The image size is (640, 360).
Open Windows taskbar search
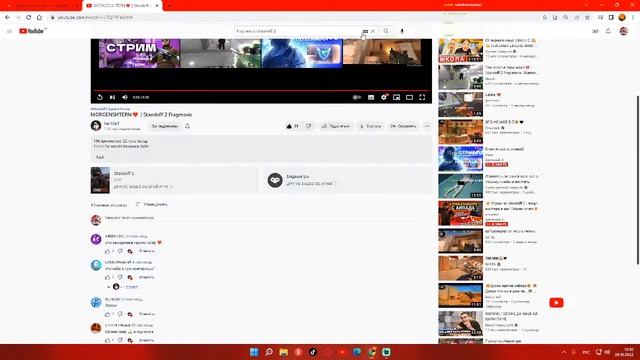(x=269, y=352)
